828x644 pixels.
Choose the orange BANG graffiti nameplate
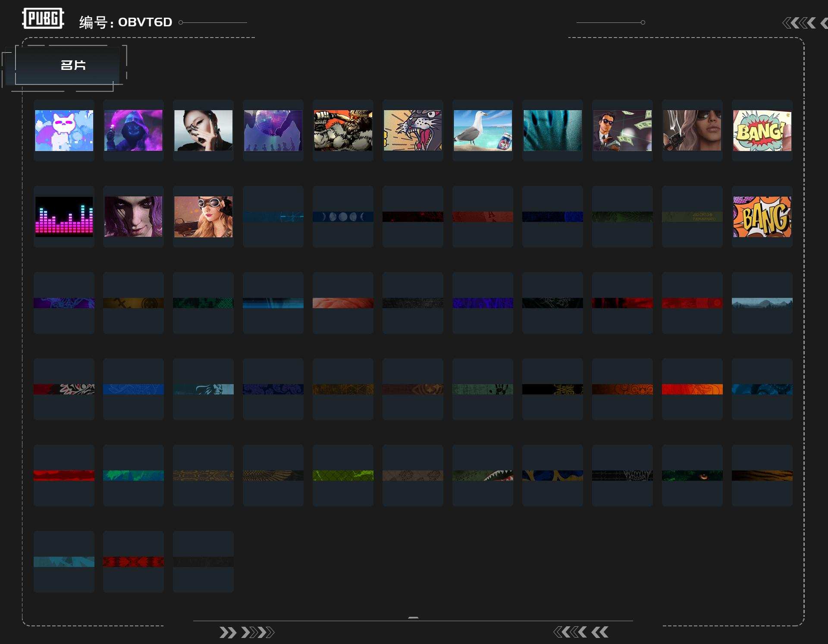[762, 217]
